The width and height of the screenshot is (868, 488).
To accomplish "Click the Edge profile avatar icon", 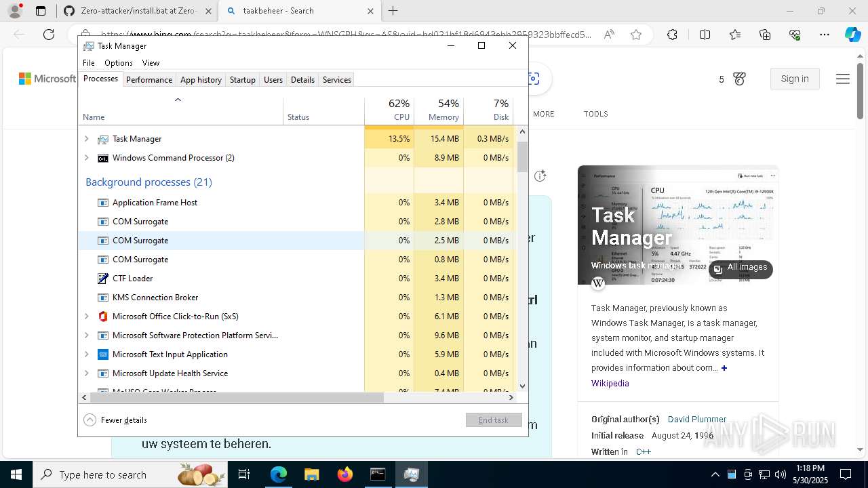I will (15, 11).
